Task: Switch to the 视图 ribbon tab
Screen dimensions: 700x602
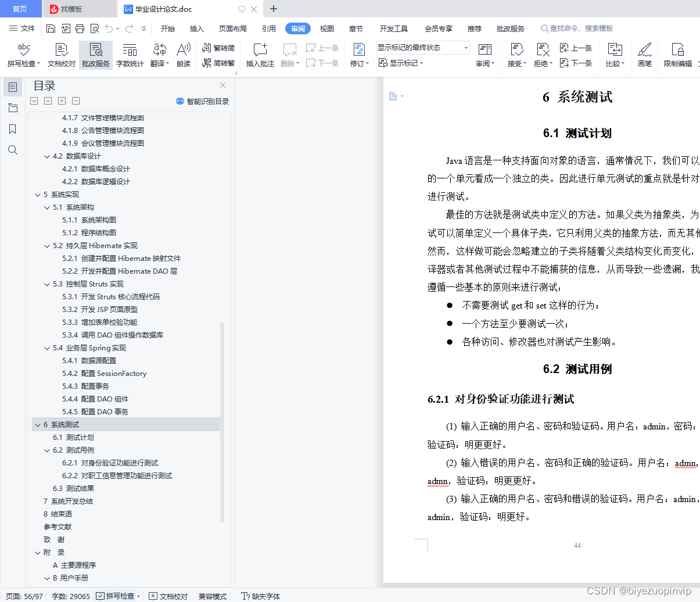Action: [327, 28]
